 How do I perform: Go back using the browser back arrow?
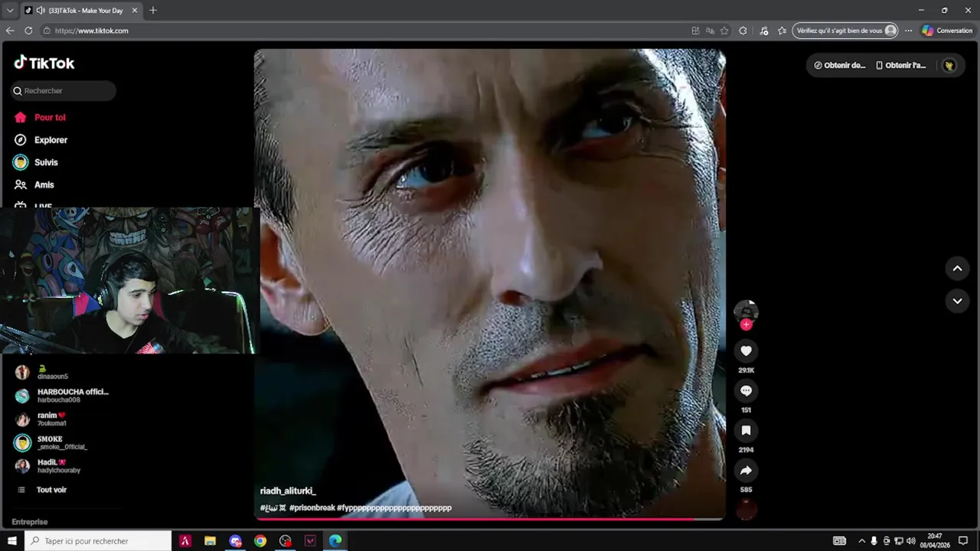pyautogui.click(x=10, y=31)
